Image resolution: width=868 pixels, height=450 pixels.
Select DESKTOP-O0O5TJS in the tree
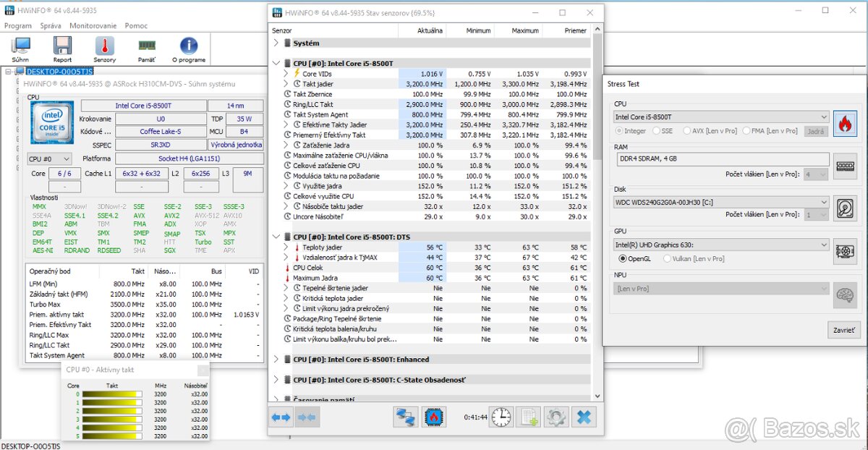pos(59,71)
